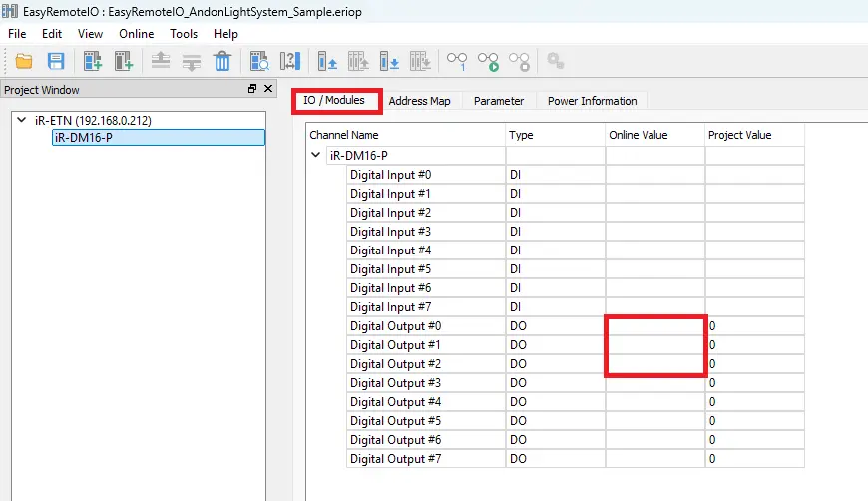Click the Online Value cell of Digital Output #1
Viewport: 868px width, 501px height.
(655, 345)
